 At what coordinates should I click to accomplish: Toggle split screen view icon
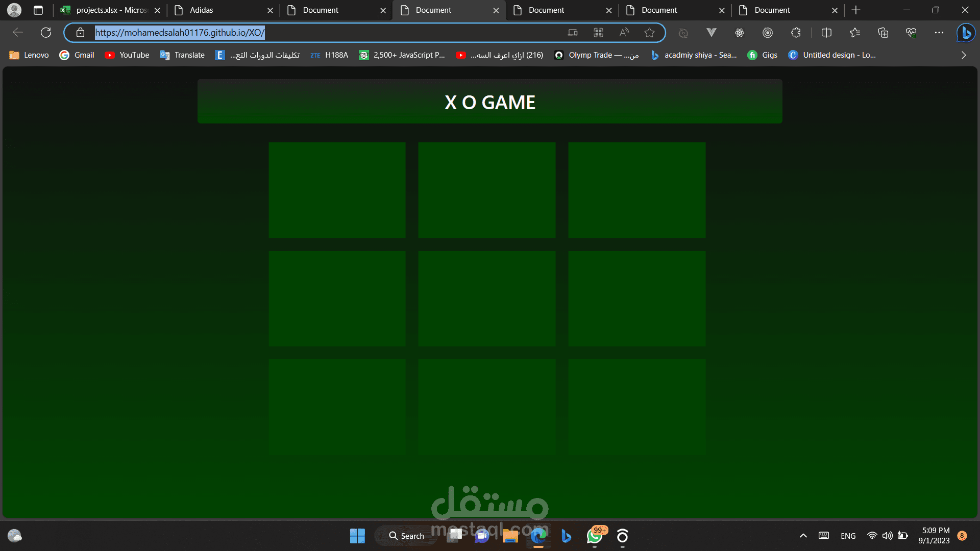[826, 33]
